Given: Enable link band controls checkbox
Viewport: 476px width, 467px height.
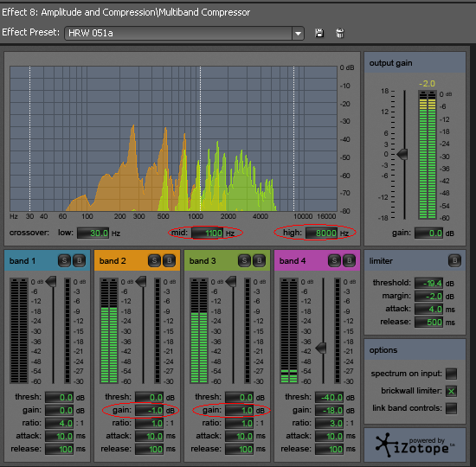Looking at the screenshot, I should 451,408.
